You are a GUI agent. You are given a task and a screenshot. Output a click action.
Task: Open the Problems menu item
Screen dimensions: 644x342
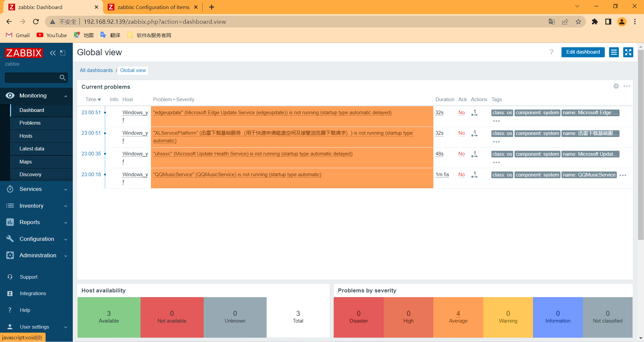[x=42, y=123]
